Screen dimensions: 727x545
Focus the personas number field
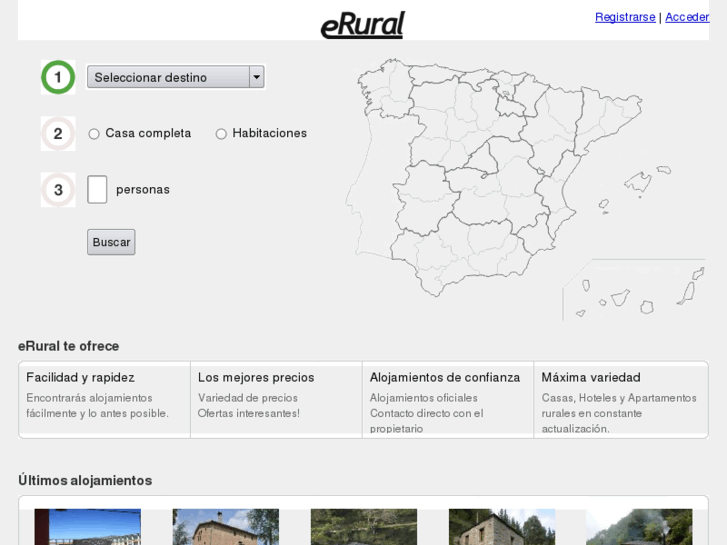point(97,189)
